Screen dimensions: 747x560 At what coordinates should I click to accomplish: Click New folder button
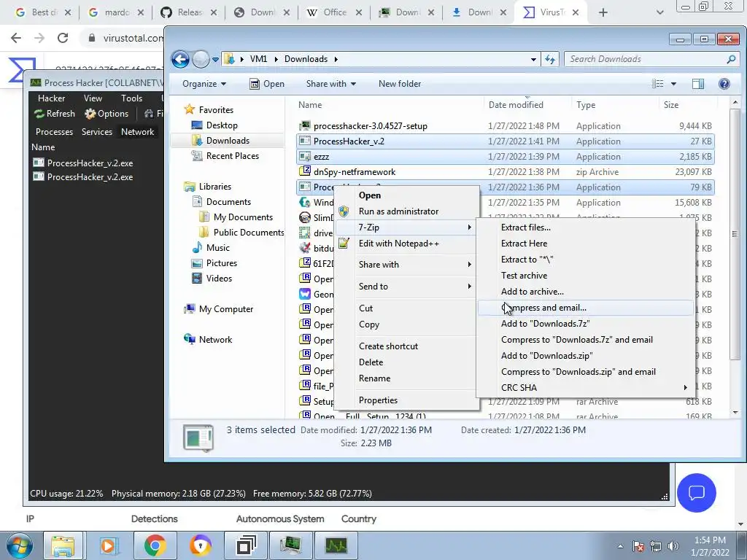point(400,84)
